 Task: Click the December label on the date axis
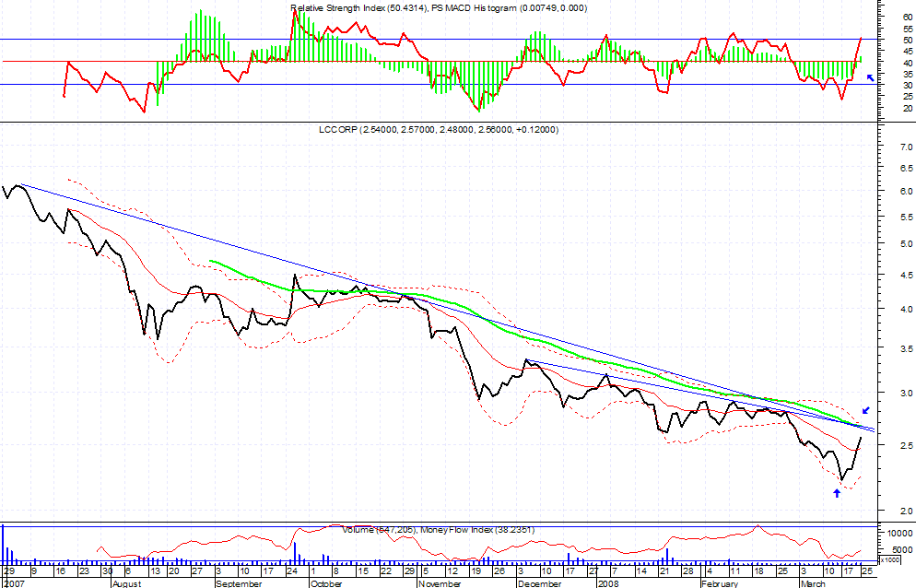point(540,583)
